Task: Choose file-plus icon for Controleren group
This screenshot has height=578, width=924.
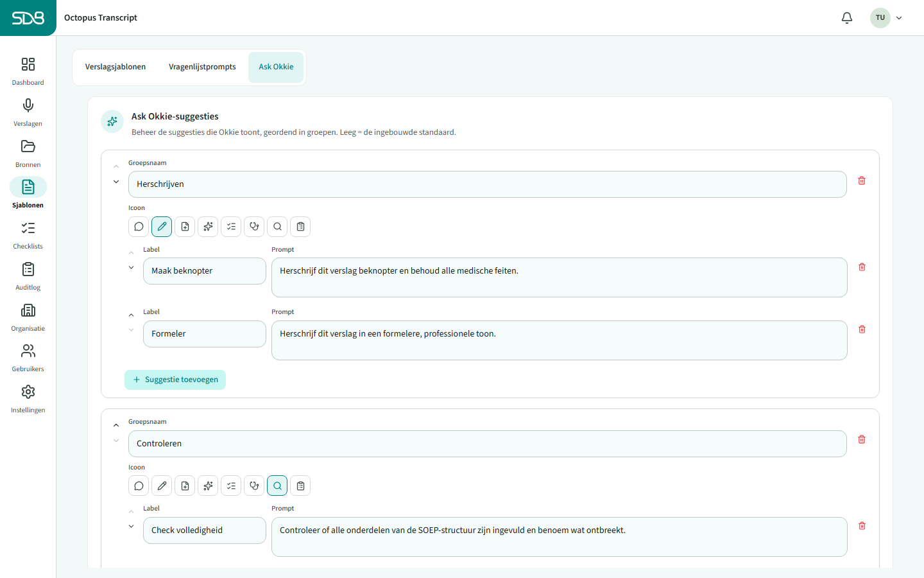Action: click(185, 486)
